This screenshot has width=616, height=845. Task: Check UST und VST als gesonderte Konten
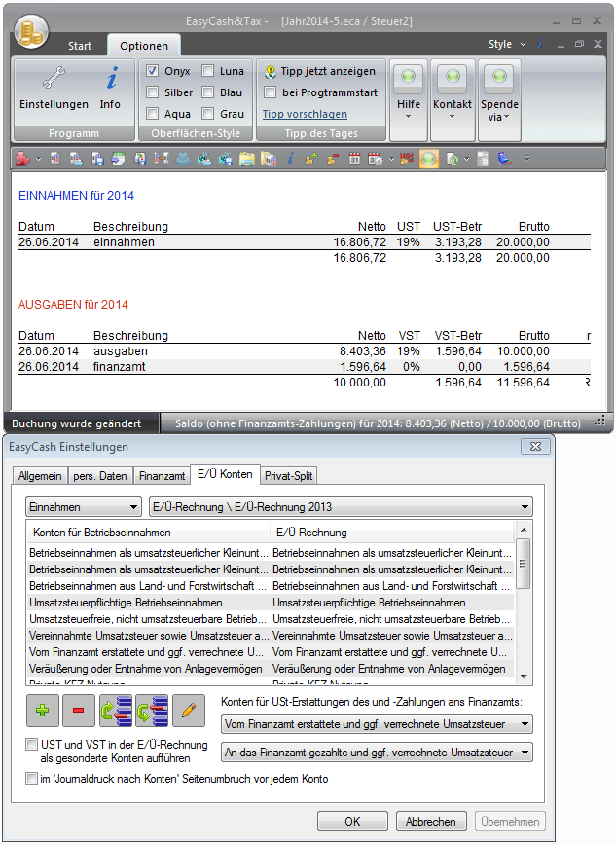[32, 745]
